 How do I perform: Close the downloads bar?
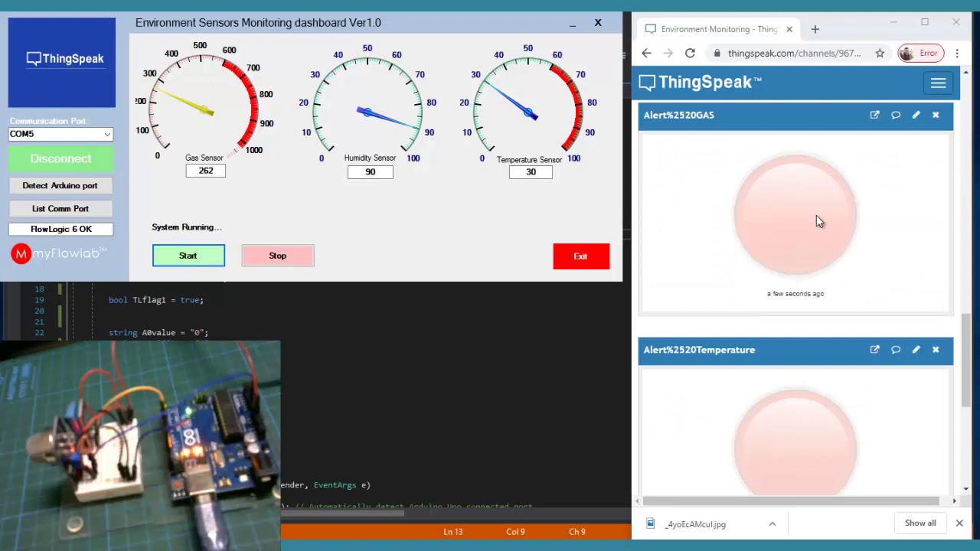pos(959,523)
